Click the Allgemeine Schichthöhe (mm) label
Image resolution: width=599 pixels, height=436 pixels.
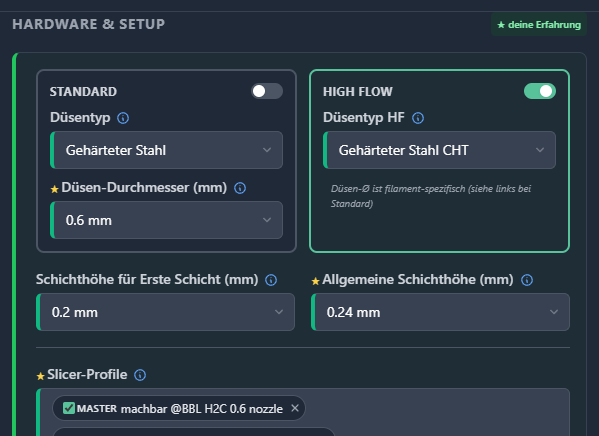point(418,280)
